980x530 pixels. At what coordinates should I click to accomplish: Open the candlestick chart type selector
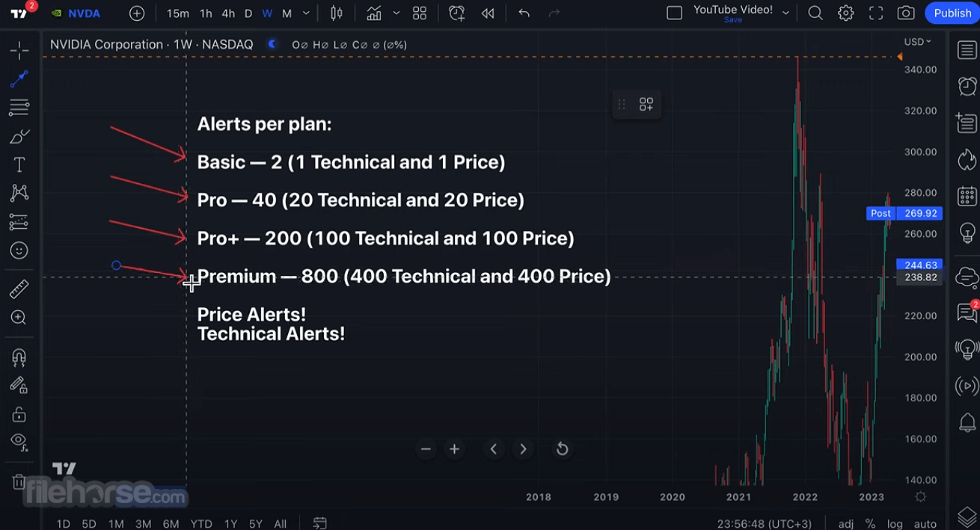337,13
